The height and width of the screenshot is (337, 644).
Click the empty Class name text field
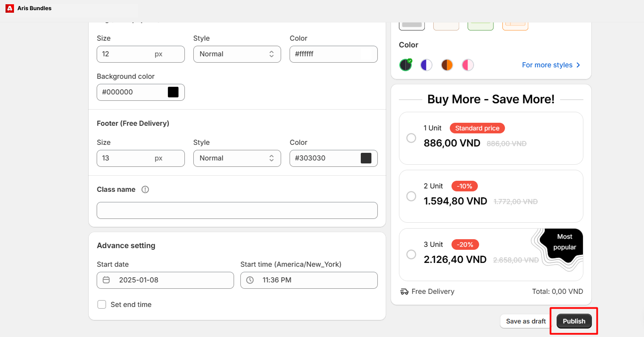[237, 210]
